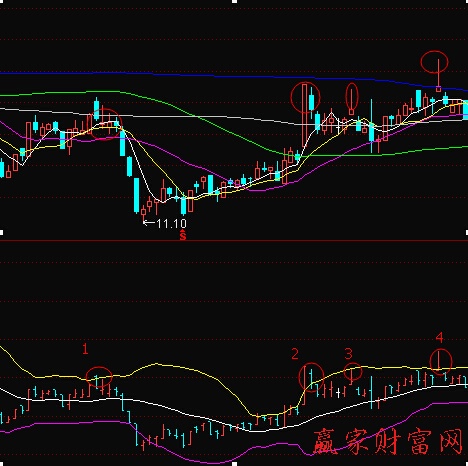Click the circled bar under number 4

[x=441, y=362]
